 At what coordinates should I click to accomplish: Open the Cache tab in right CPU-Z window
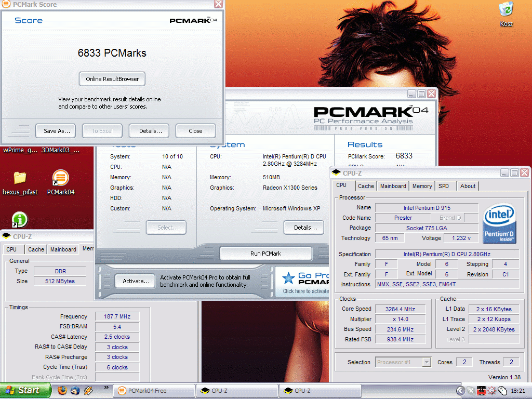(x=366, y=186)
